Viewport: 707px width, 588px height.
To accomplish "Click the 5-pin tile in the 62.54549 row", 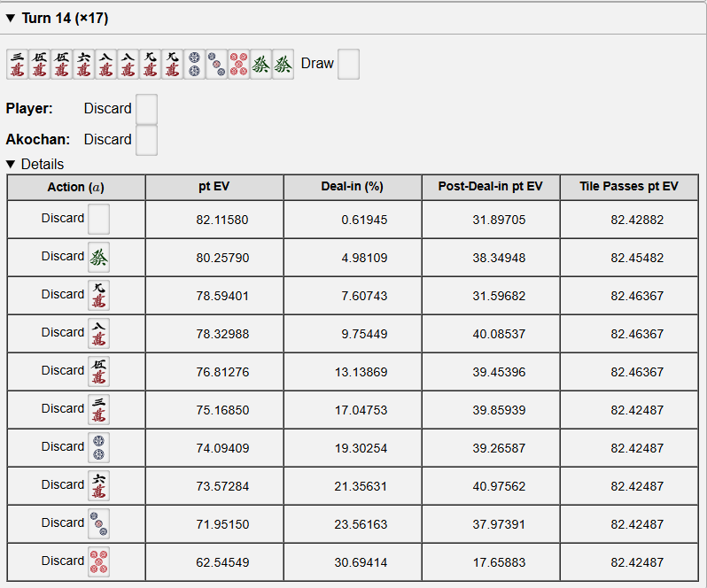I will click(98, 561).
